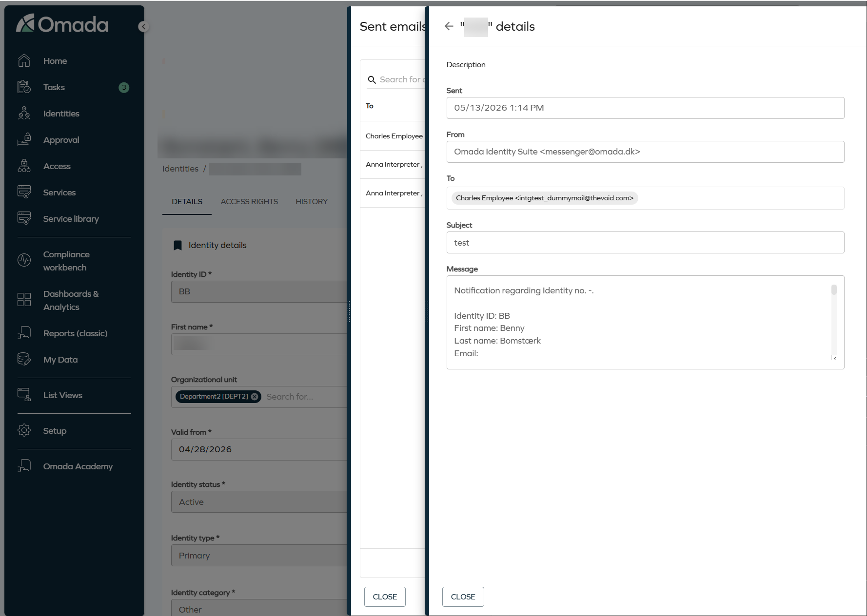Open the Identity category Other field
The width and height of the screenshot is (867, 616).
pyautogui.click(x=259, y=608)
